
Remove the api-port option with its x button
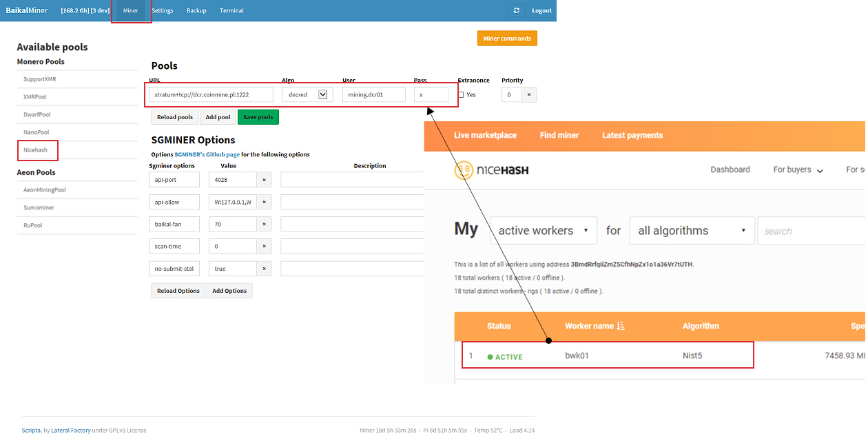pyautogui.click(x=265, y=180)
